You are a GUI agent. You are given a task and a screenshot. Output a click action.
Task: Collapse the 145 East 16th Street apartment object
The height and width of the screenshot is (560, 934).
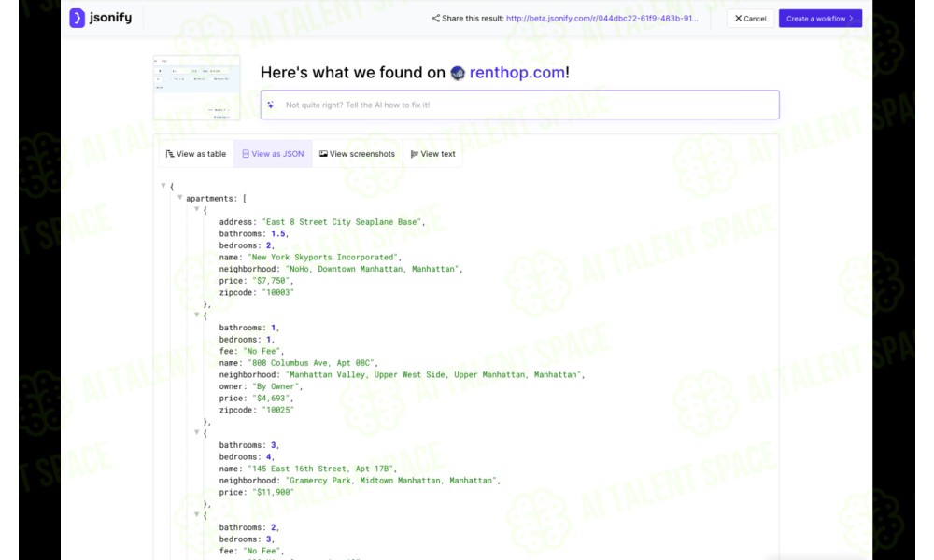pyautogui.click(x=196, y=433)
